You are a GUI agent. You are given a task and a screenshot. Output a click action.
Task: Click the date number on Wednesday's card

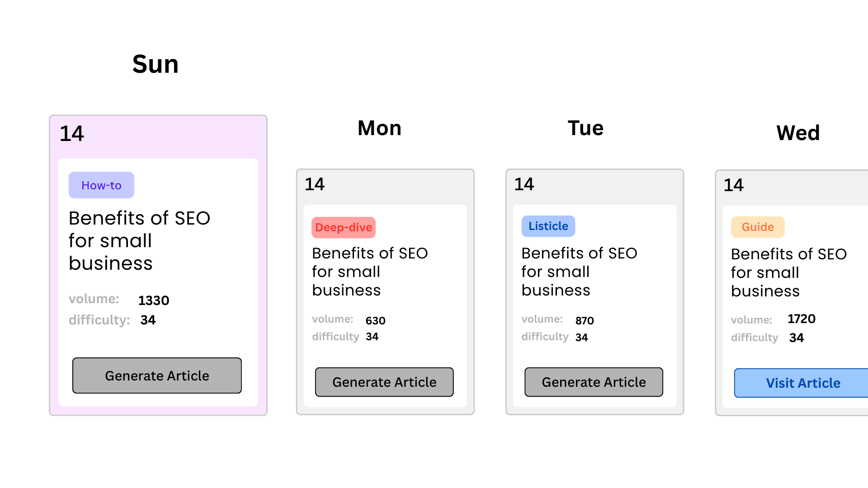[x=733, y=185]
